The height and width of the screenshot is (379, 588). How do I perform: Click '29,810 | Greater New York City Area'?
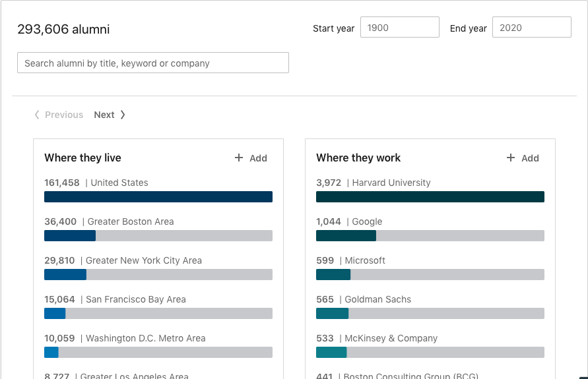point(123,260)
